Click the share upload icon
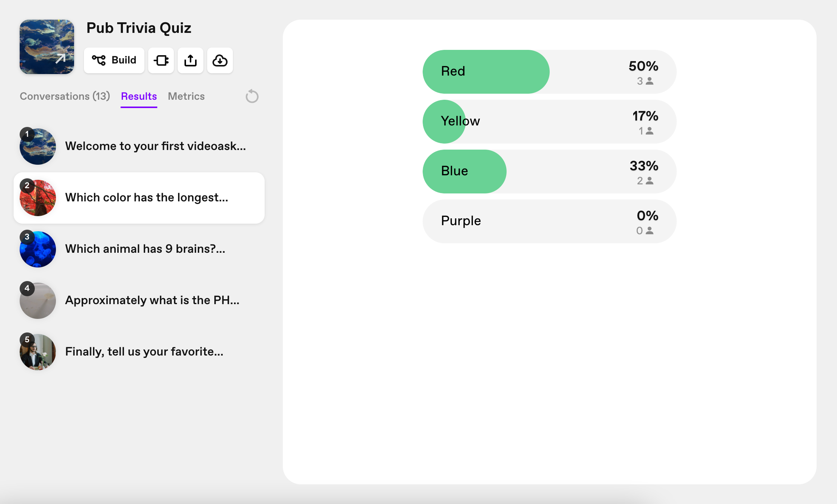 191,60
